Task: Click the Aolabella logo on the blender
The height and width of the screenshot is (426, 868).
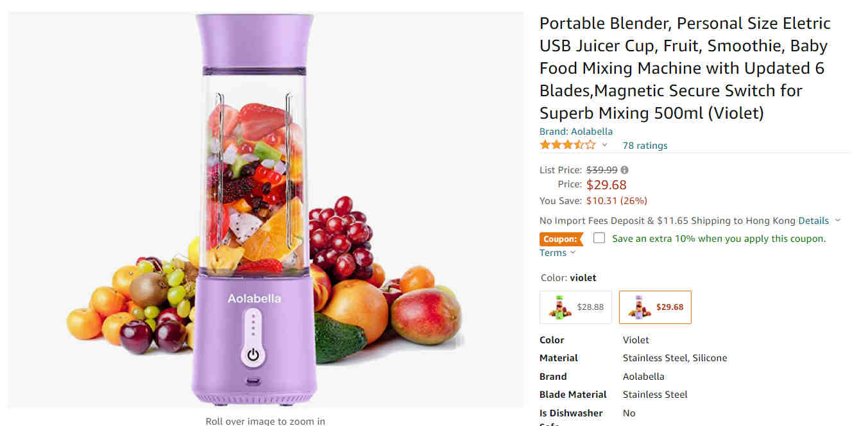Action: pos(254,298)
